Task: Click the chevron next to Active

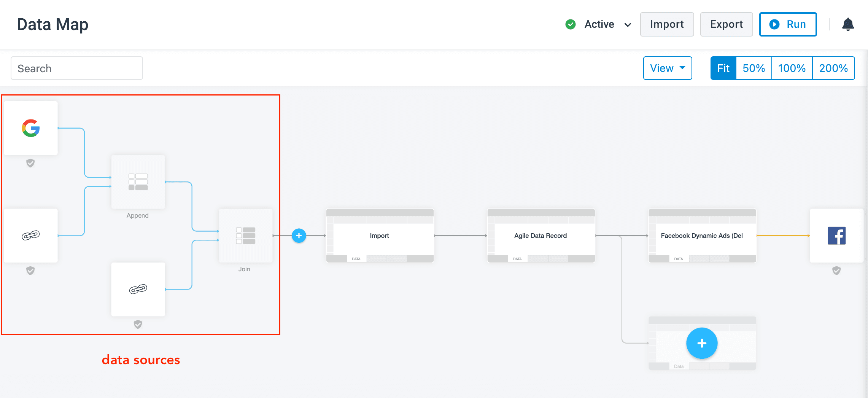Action: (628, 25)
